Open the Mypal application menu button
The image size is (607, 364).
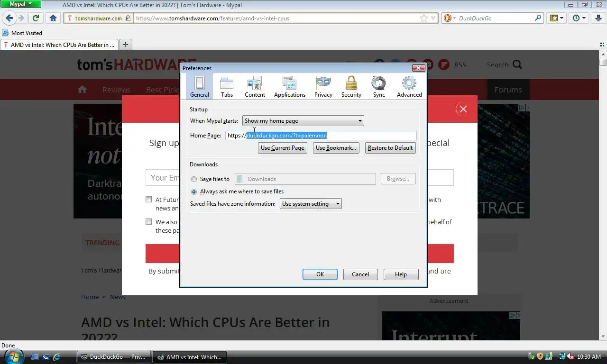[20, 4]
